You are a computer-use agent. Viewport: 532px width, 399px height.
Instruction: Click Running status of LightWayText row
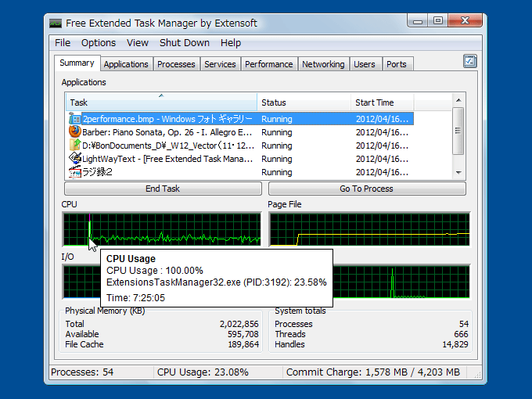(x=276, y=159)
